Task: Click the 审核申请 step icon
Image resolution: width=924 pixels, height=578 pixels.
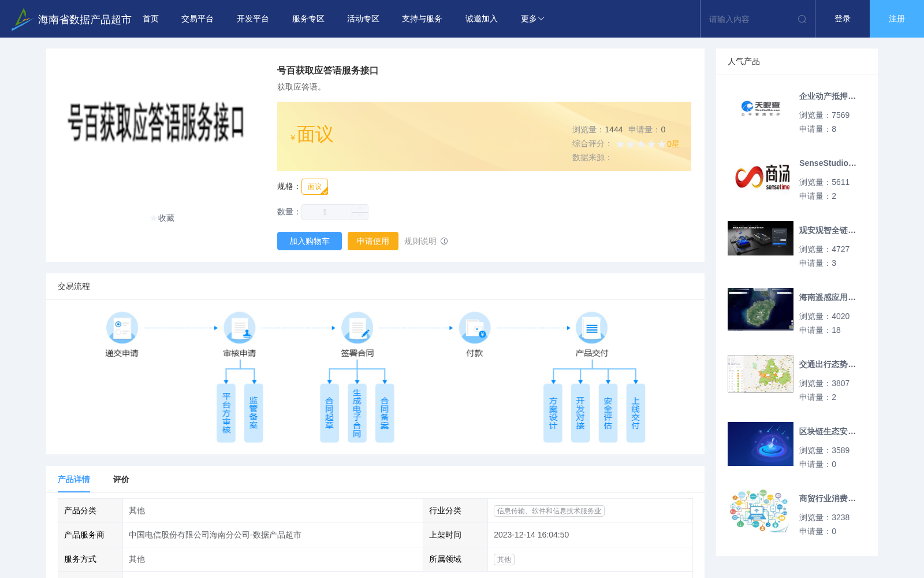Action: pos(240,328)
